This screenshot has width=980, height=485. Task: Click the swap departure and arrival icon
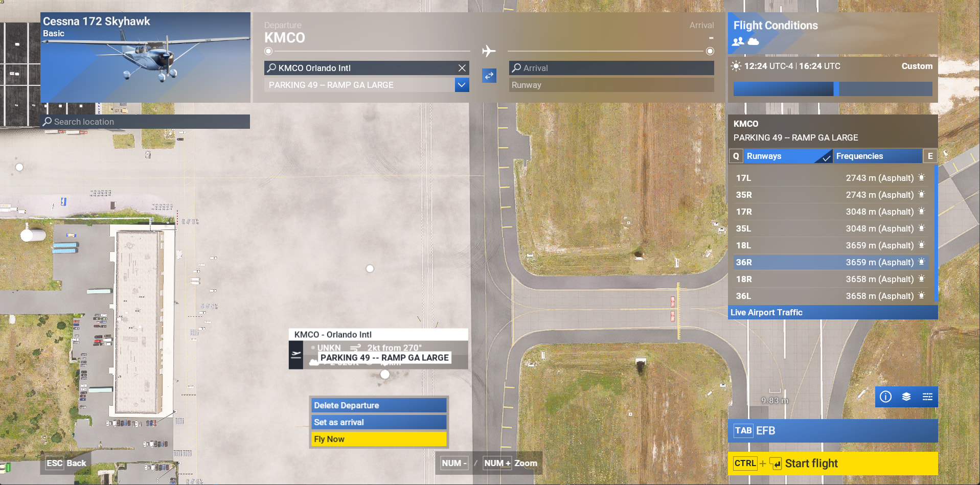coord(489,76)
